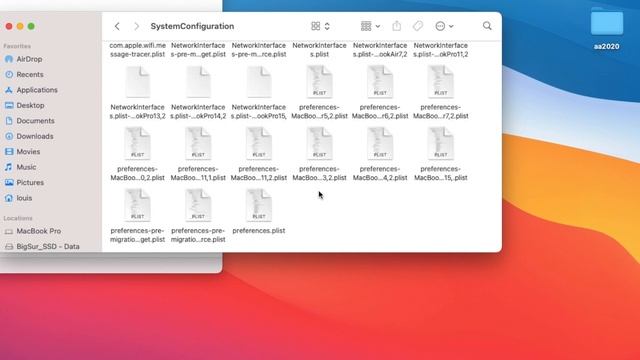This screenshot has height=360, width=640.
Task: Click the Share toolbar icon
Action: coord(397,26)
